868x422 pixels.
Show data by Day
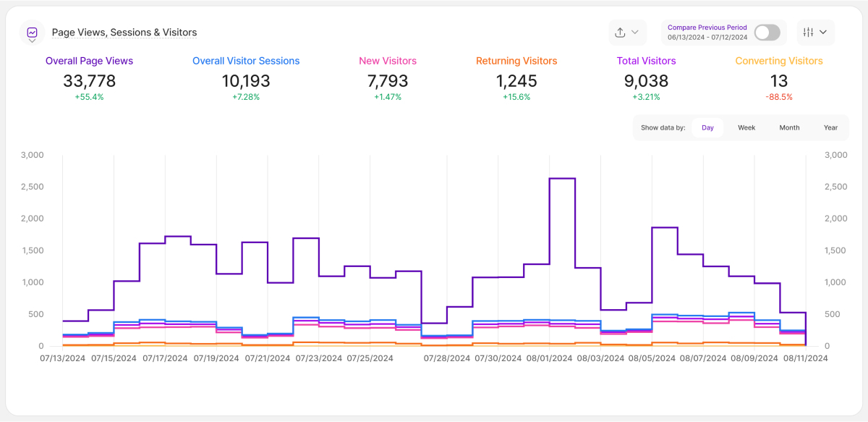coord(707,127)
